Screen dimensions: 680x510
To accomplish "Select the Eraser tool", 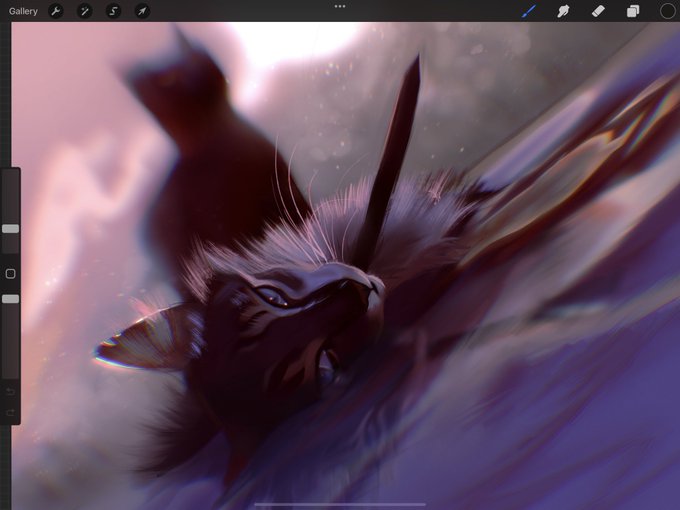I will tap(598, 11).
